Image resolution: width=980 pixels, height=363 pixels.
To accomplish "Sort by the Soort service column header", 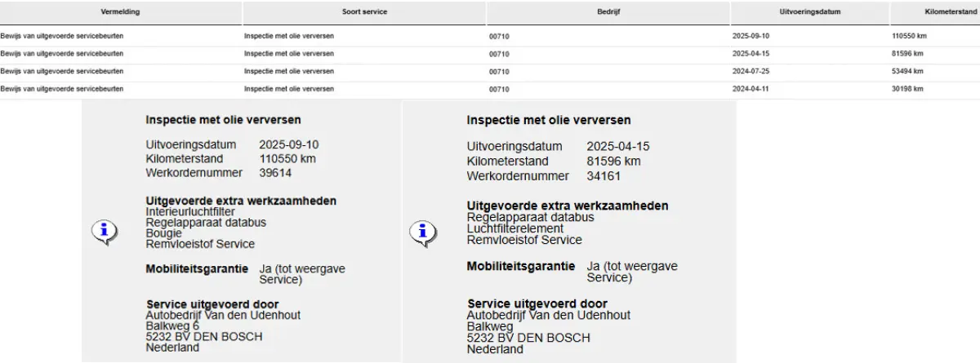I will [364, 13].
